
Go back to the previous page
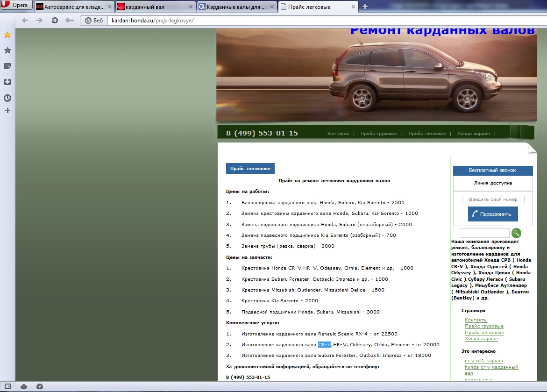25,21
